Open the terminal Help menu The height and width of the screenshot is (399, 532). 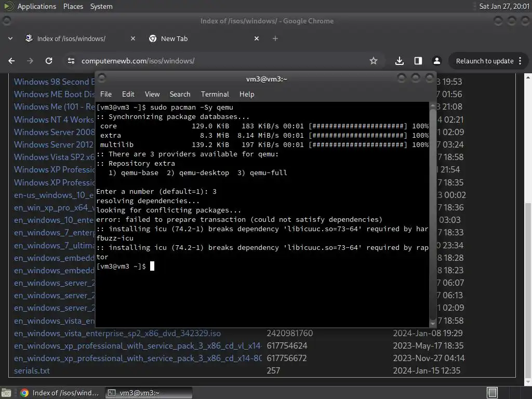click(x=247, y=95)
